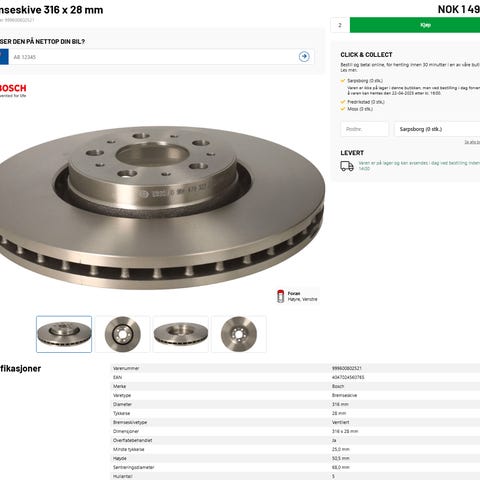Select the third thumbnail showing disc side angle

(181, 334)
